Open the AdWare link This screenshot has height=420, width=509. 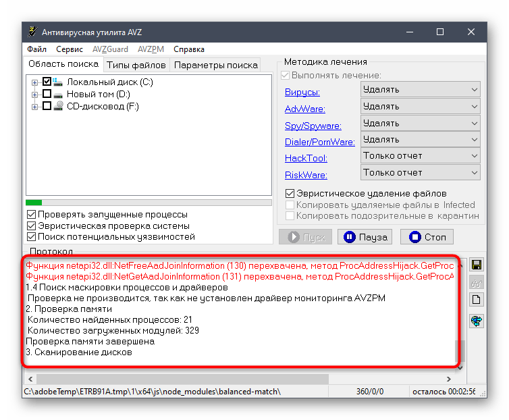pos(305,109)
